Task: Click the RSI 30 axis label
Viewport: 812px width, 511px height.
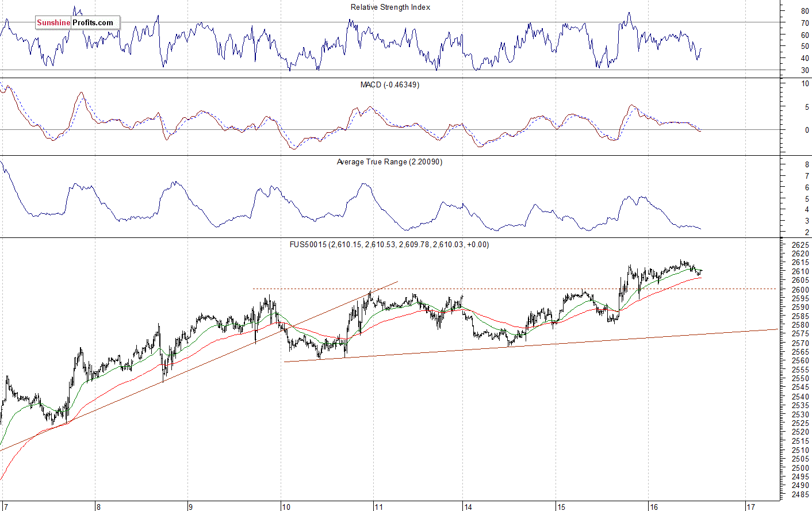Action: 805,71
